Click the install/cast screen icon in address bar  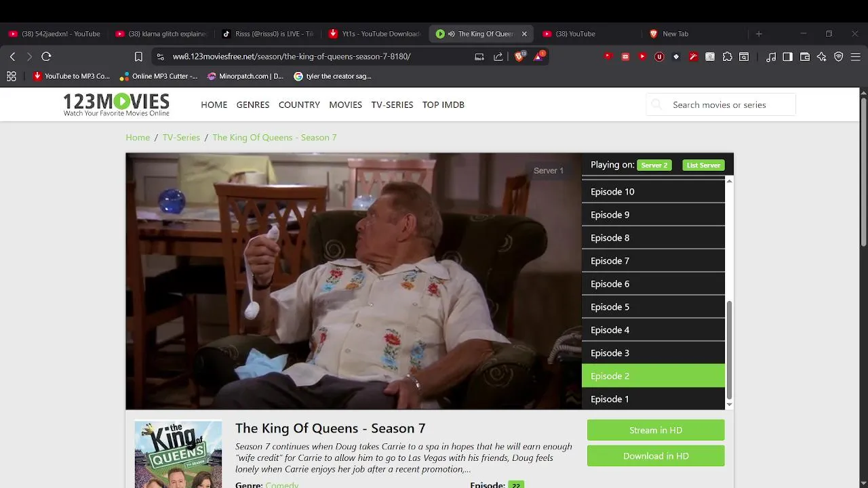[x=479, y=57]
